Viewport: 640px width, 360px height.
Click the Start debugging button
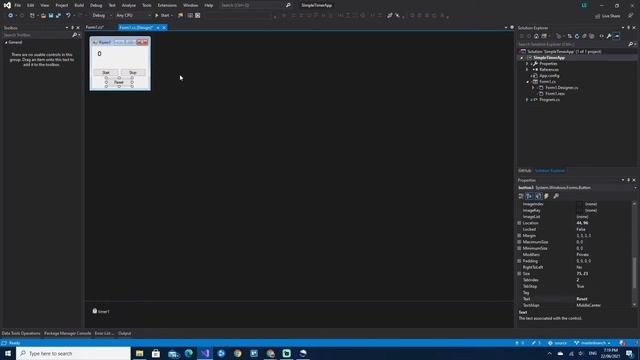(x=163, y=16)
